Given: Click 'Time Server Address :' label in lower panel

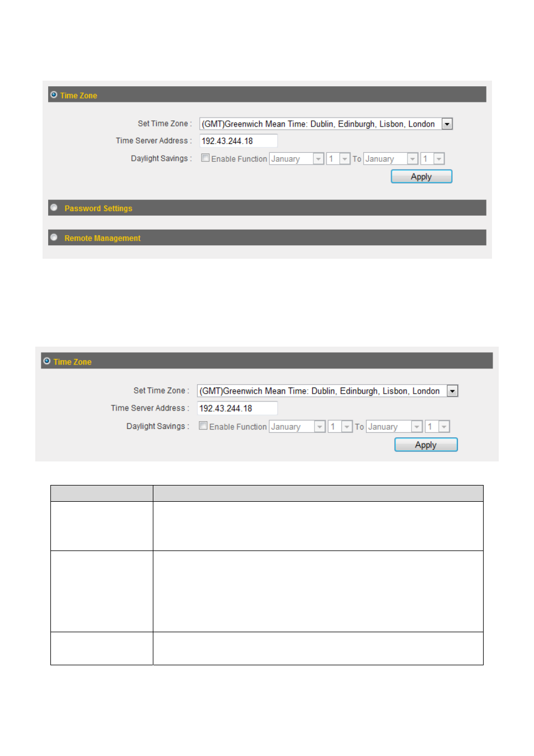Looking at the screenshot, I should 150,408.
